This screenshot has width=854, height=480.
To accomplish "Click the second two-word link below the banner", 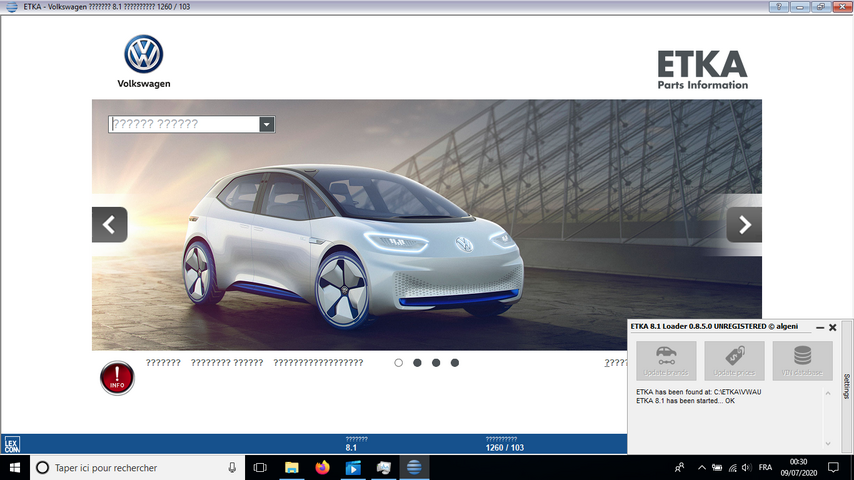I will click(x=227, y=363).
